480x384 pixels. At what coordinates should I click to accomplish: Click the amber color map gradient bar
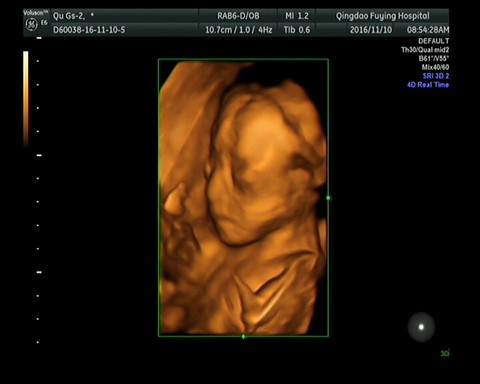[x=26, y=98]
